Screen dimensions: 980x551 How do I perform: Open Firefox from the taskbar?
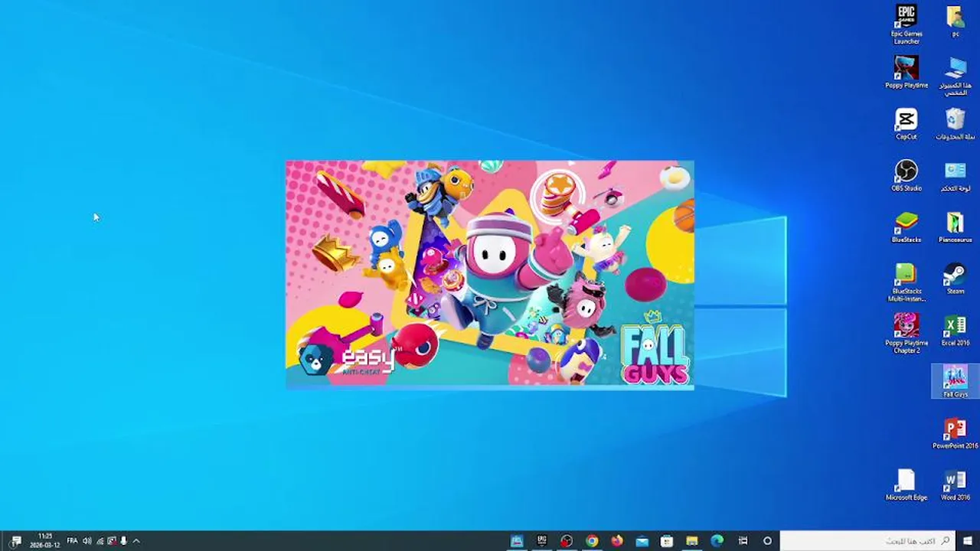coord(616,541)
